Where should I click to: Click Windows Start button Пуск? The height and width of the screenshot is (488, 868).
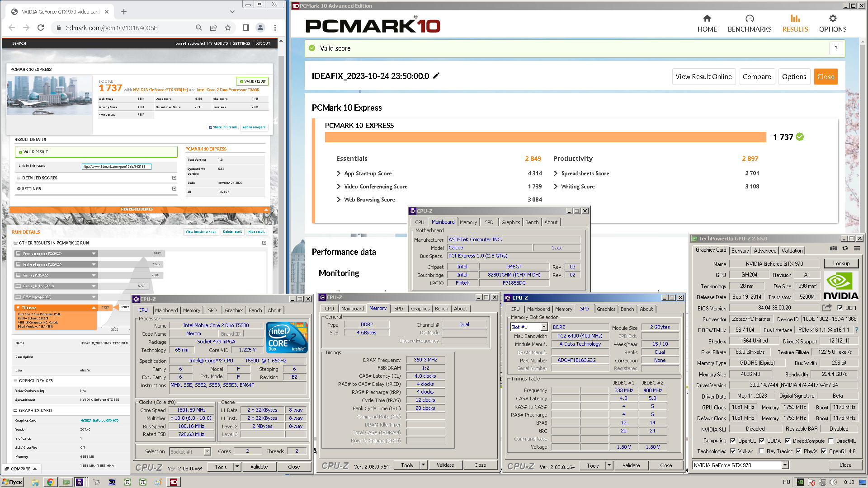click(x=13, y=482)
